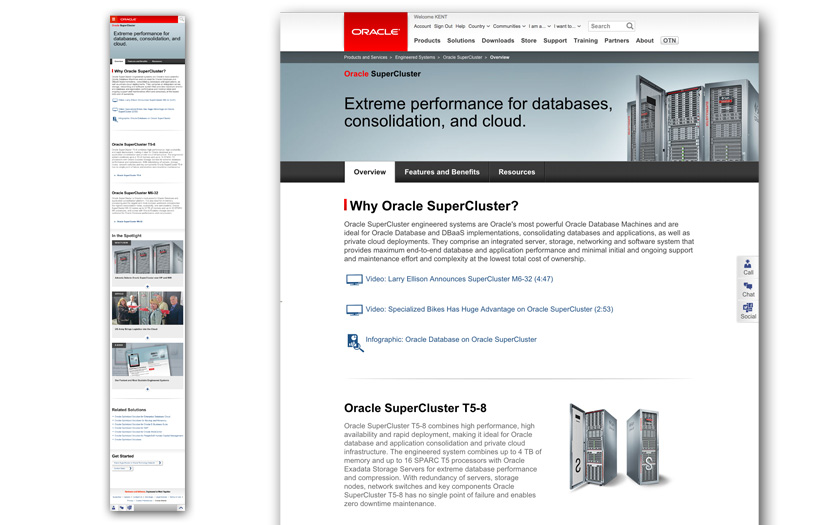Open the Products menu
825x525 pixels.
pyautogui.click(x=427, y=41)
